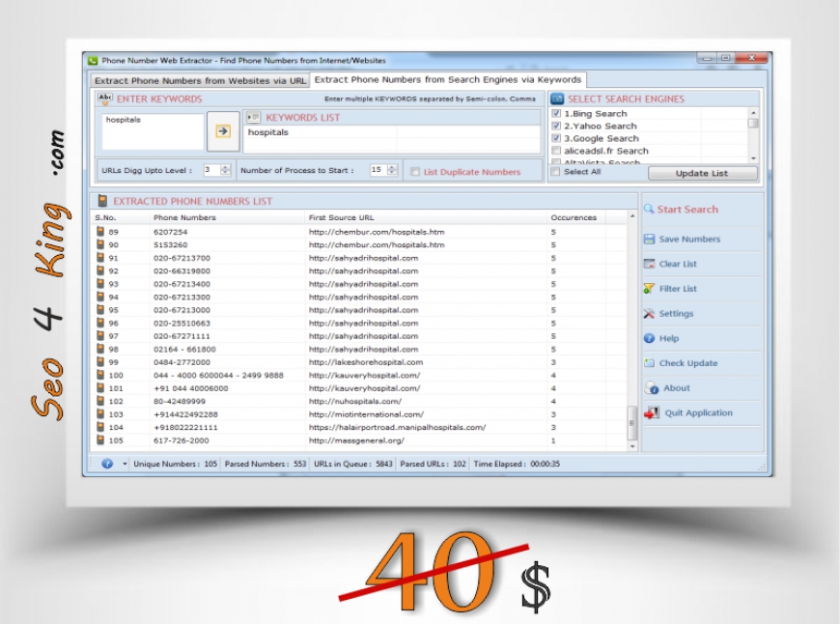Click the Help question mark icon
Screen dimensions: 840x624
[649, 338]
